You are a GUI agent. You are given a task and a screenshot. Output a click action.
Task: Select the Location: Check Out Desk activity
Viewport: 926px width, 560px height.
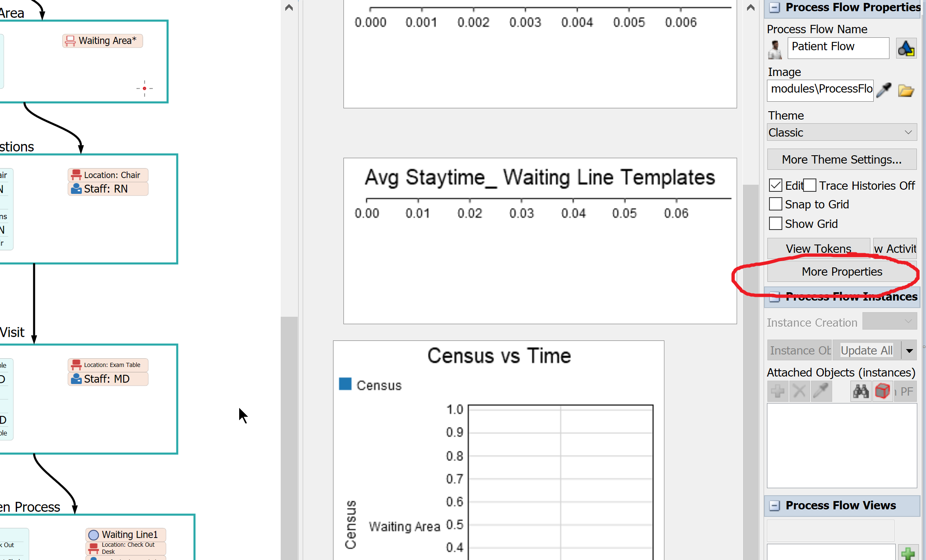point(126,548)
